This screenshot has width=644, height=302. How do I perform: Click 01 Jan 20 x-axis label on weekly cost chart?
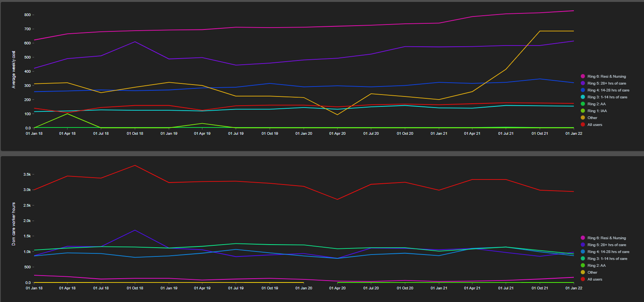pos(304,134)
